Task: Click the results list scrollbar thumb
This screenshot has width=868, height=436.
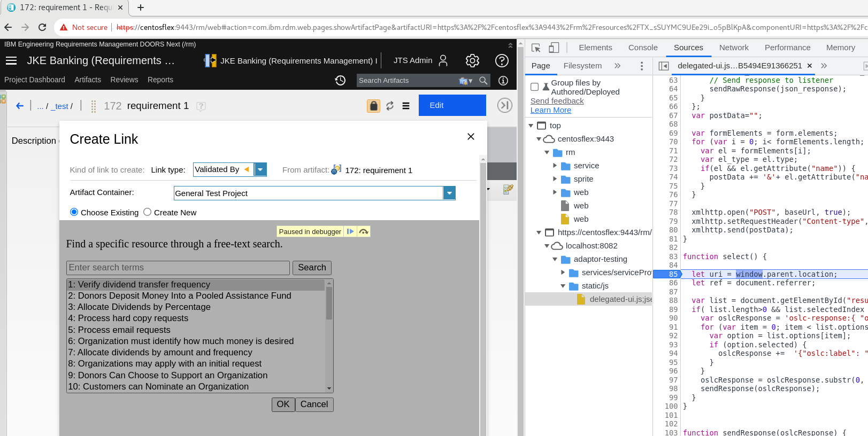Action: coord(329,303)
